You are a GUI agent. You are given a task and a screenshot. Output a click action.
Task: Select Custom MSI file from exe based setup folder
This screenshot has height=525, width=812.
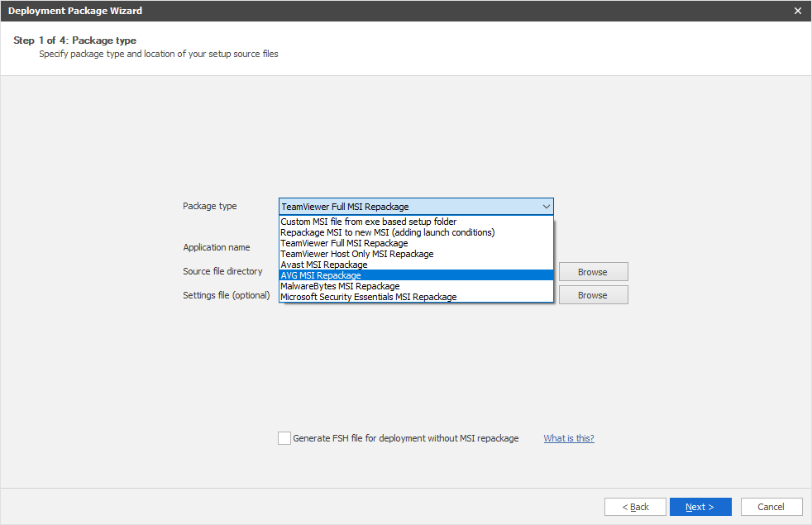point(416,222)
